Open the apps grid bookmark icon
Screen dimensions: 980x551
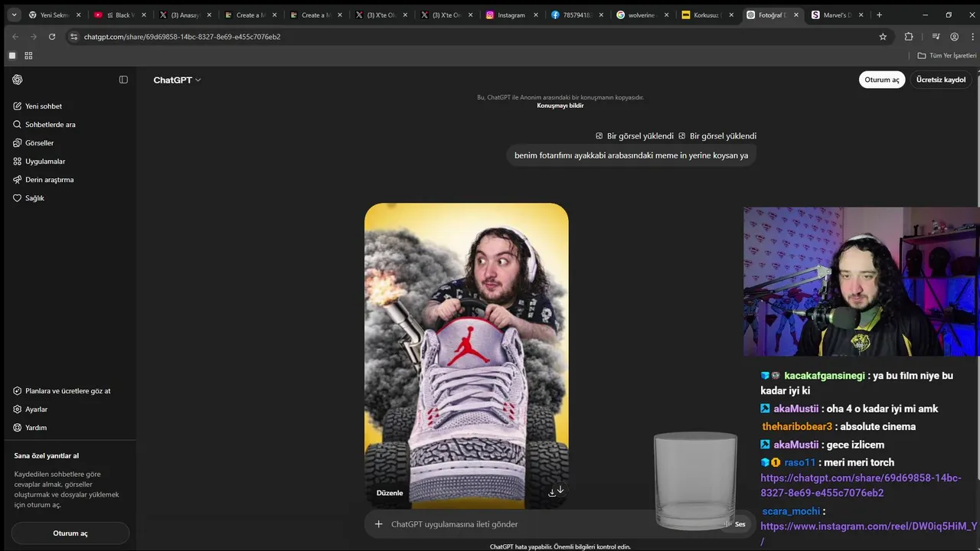pyautogui.click(x=28, y=56)
